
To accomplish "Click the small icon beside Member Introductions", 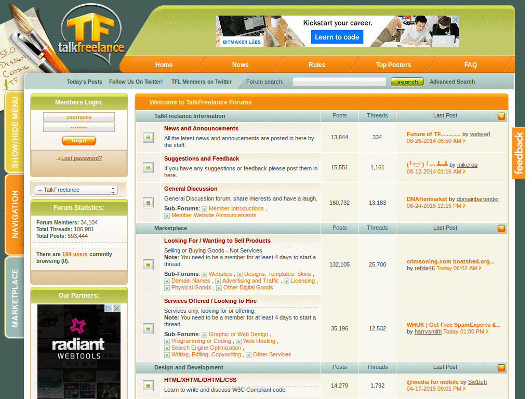I will coord(204,209).
